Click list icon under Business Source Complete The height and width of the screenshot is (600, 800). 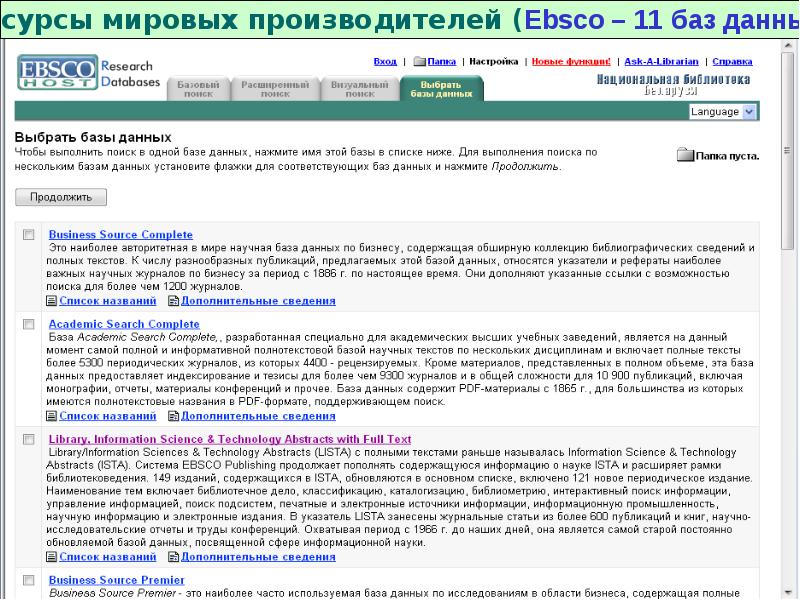[53, 300]
